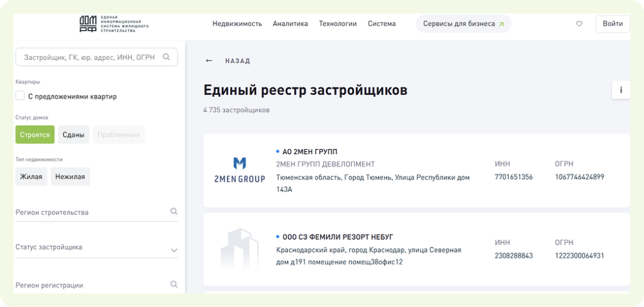Click the back arrow icon next to НАЗАД
Image resolution: width=644 pixels, height=307 pixels.
(x=209, y=61)
